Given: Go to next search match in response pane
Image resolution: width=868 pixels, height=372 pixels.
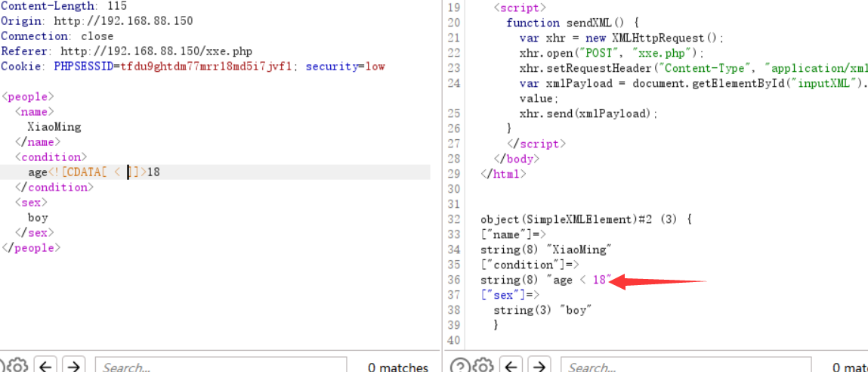Looking at the screenshot, I should (539, 366).
